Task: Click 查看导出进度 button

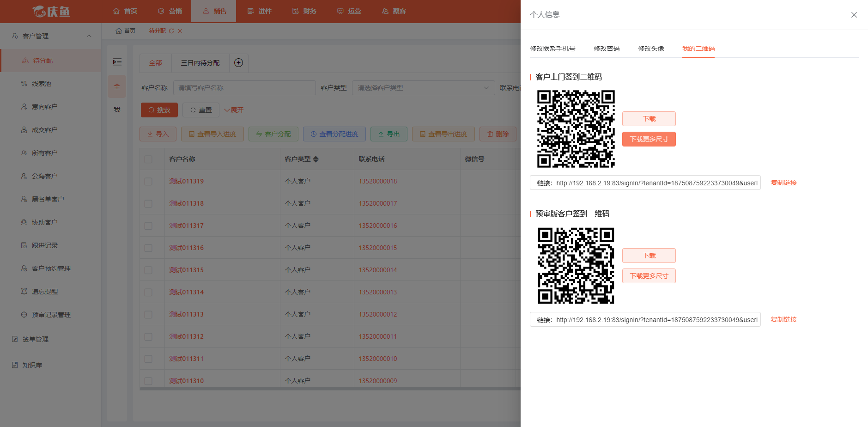Action: (x=443, y=134)
